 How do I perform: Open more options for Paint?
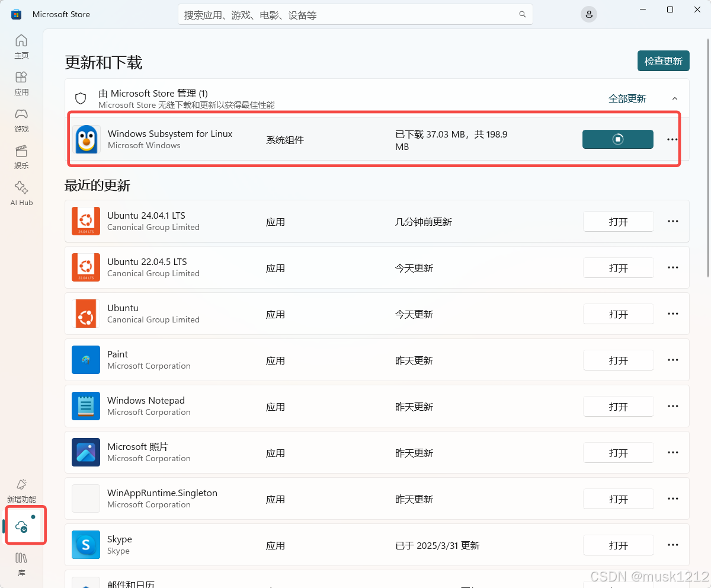pos(672,360)
